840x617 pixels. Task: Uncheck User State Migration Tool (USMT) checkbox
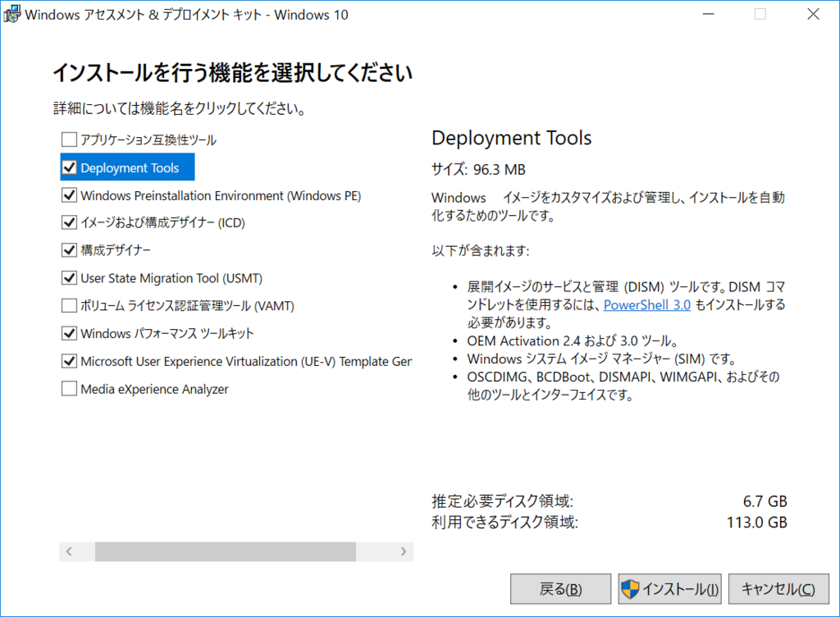[x=69, y=278]
